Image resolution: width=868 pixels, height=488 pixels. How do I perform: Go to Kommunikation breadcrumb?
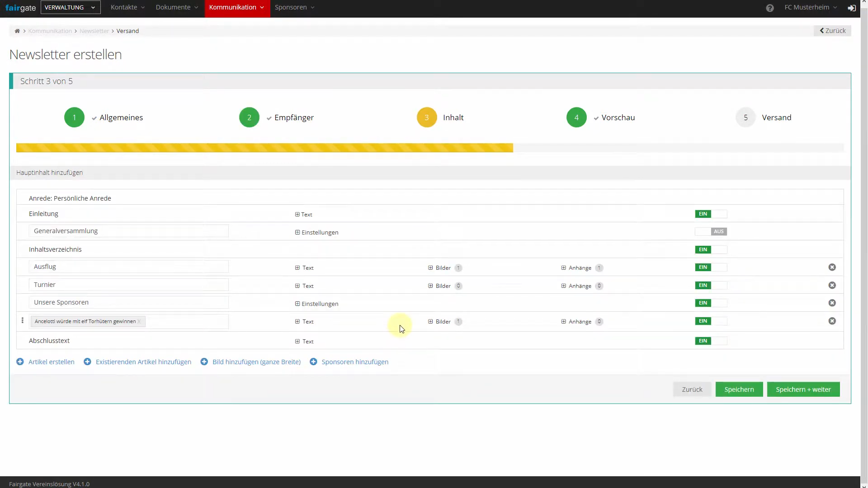click(50, 31)
